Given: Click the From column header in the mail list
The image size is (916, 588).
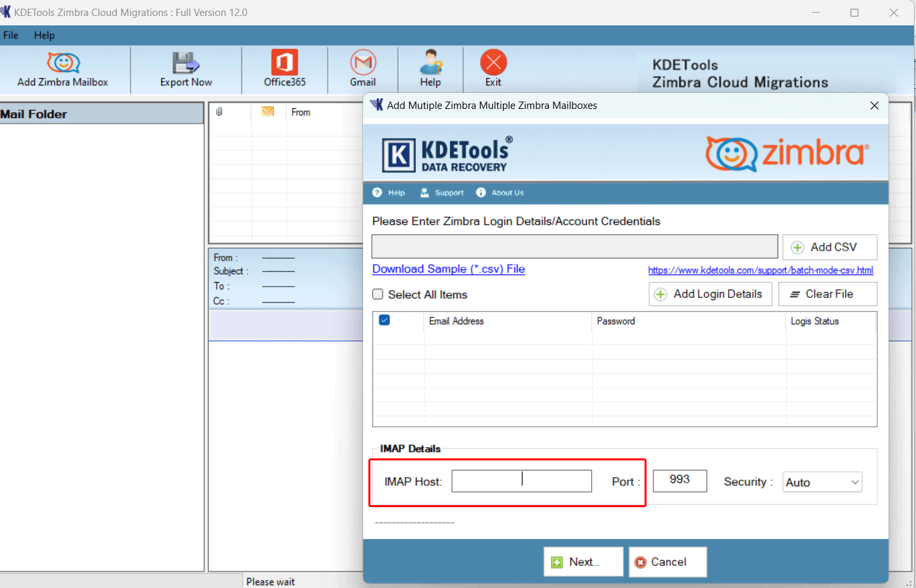Looking at the screenshot, I should tap(301, 112).
